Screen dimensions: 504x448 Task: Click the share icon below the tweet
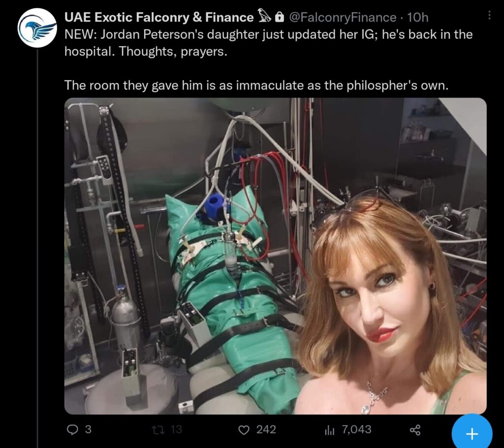tap(415, 430)
